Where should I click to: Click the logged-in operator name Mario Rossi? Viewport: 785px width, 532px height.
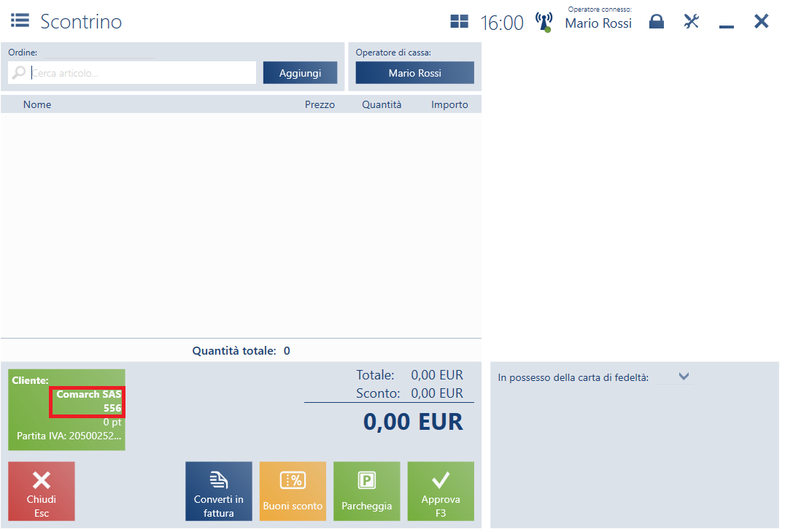pos(598,23)
